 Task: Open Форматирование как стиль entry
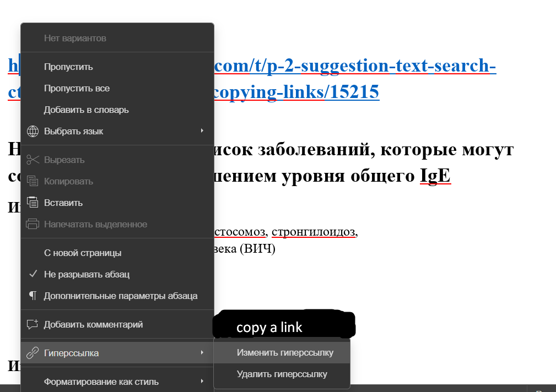click(117, 382)
